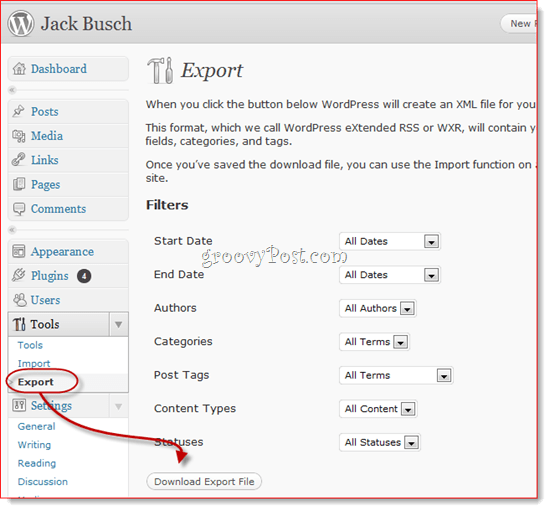550x511 pixels.
Task: Click the Links chain icon
Action: point(19,160)
